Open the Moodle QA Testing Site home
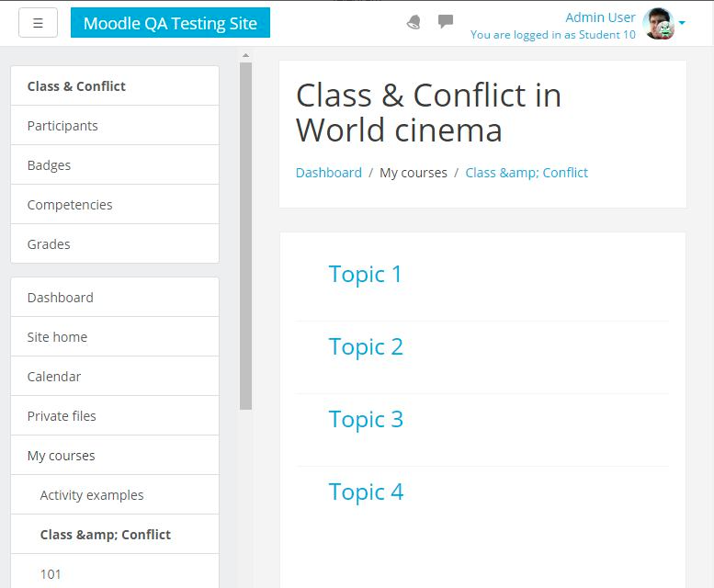Image resolution: width=714 pixels, height=588 pixels. click(x=170, y=22)
